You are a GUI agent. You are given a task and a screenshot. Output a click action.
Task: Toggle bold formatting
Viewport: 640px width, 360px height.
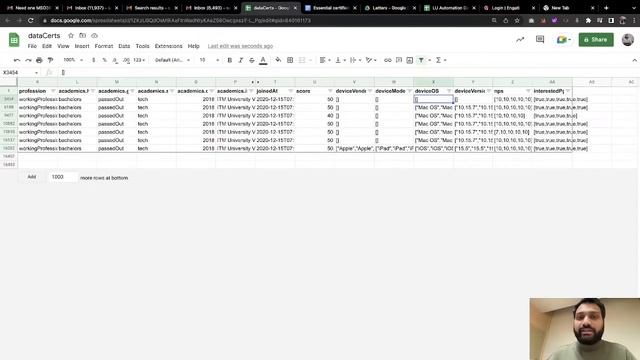tap(229, 60)
